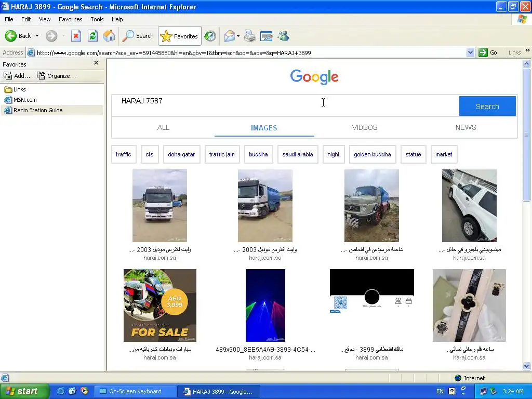Select the traffic jam filter chip

222,154
